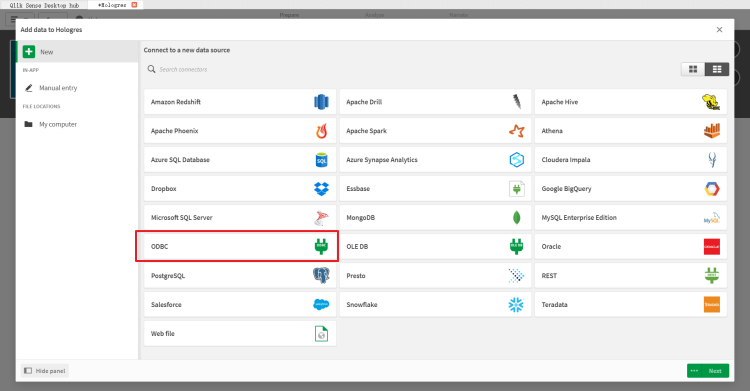Screen dimensions: 750x391
Task: Click the Next button
Action: tap(715, 371)
